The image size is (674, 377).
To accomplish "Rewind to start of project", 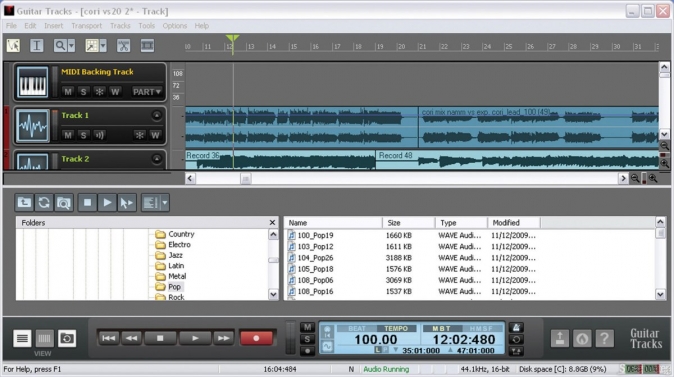I will (x=108, y=338).
